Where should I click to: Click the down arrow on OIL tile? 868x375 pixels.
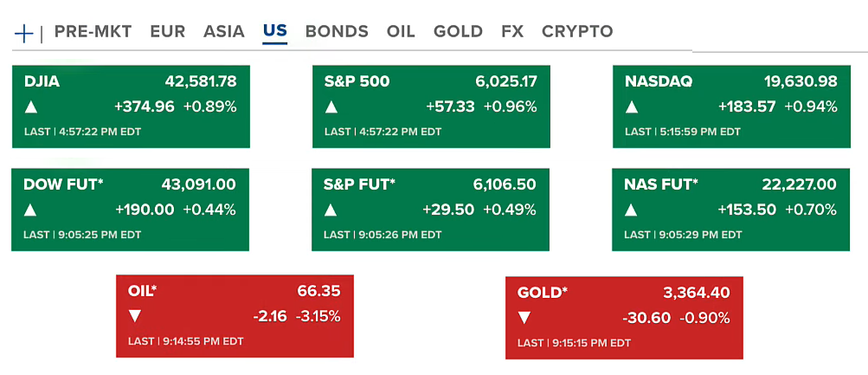[x=136, y=317]
